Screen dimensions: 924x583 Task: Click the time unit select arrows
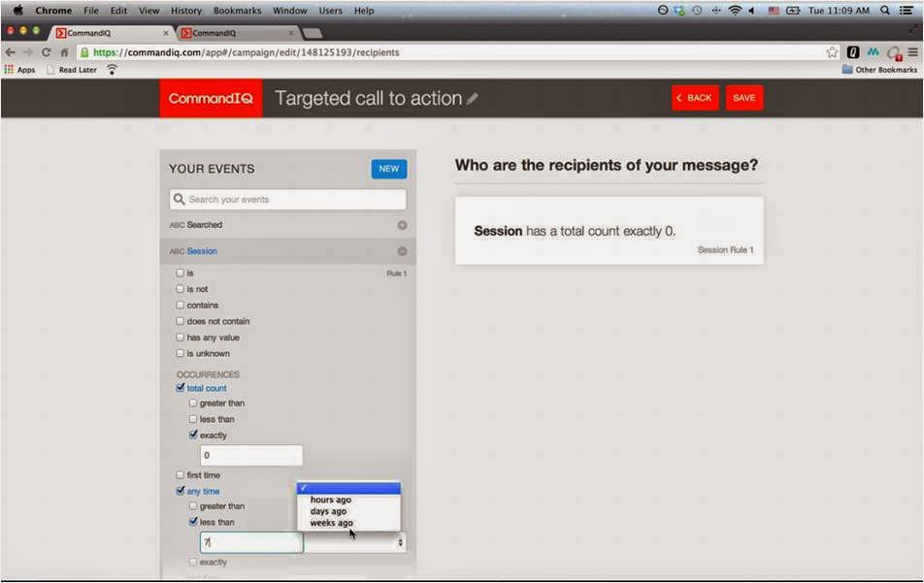coord(401,542)
